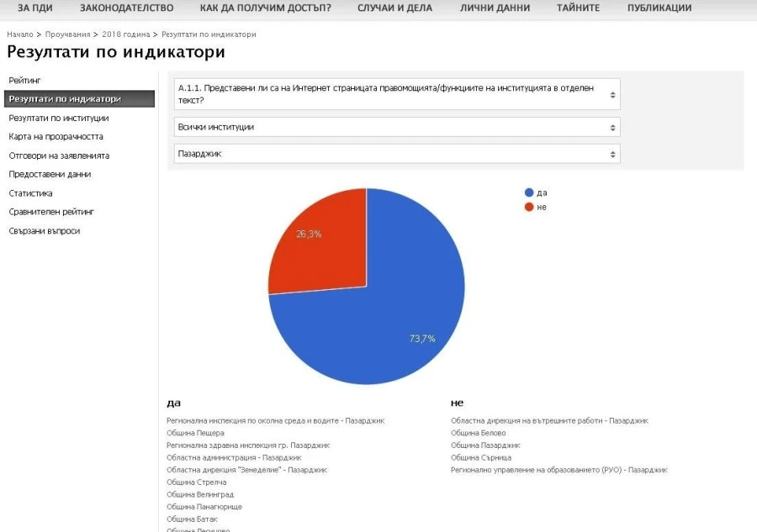Select Община Белово in the не list
Screen dimensions: 757x532
coord(478,433)
